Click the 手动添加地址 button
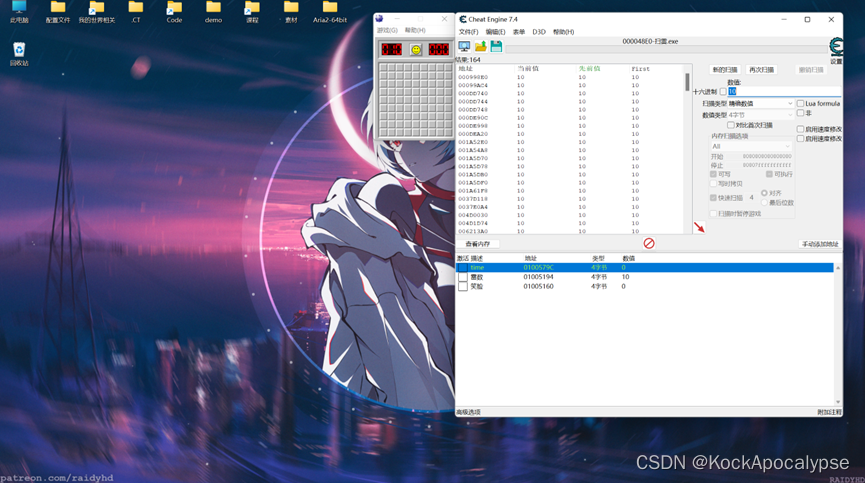Image resolution: width=865 pixels, height=483 pixels. click(x=820, y=244)
